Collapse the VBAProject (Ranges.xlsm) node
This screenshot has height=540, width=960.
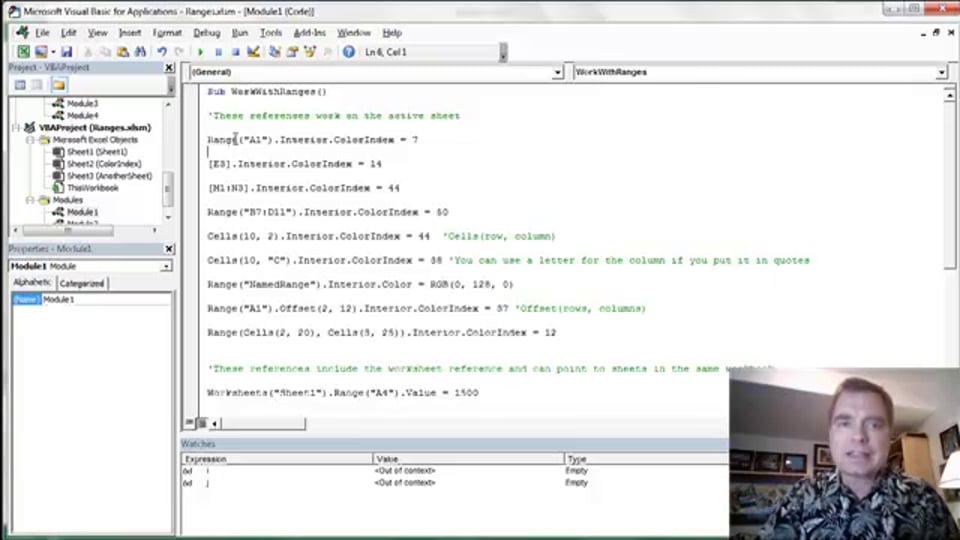click(17, 127)
